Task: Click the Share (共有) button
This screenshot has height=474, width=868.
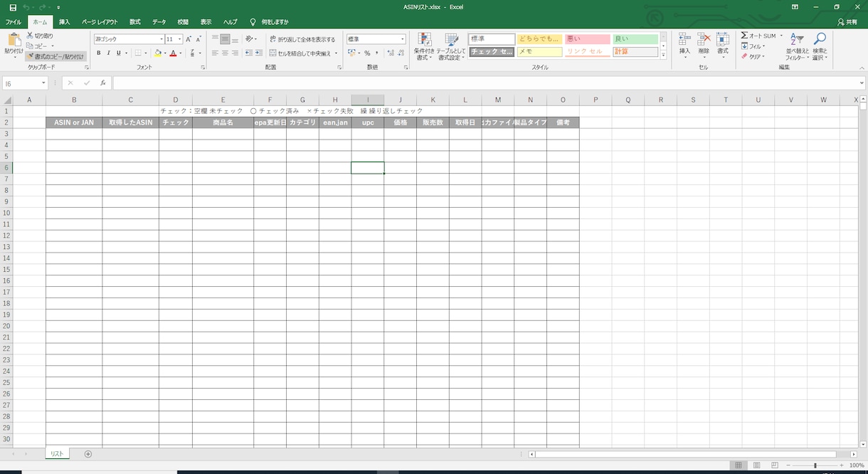Action: coord(847,22)
